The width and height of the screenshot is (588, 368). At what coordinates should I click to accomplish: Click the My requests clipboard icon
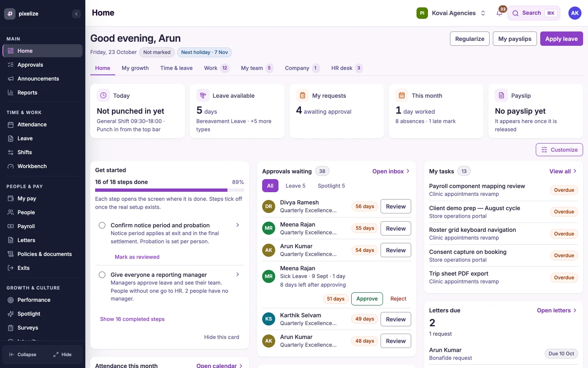[x=303, y=95]
